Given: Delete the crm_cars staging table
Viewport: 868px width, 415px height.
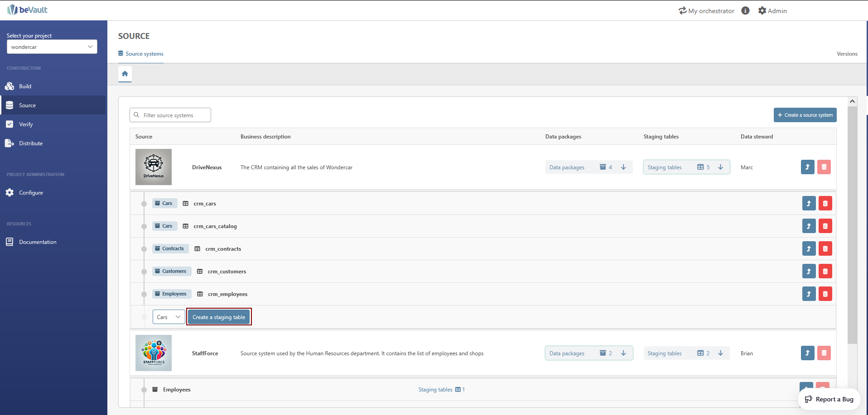Looking at the screenshot, I should pos(825,204).
